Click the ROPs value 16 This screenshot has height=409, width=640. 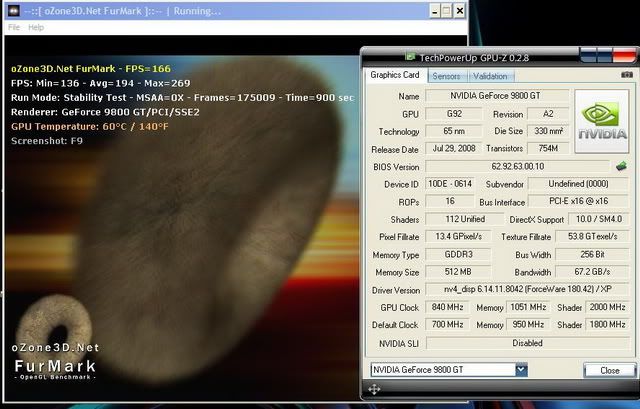coord(450,201)
